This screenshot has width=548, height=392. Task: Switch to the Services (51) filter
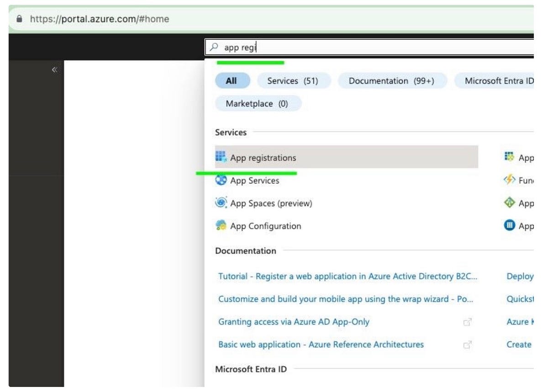tap(294, 80)
